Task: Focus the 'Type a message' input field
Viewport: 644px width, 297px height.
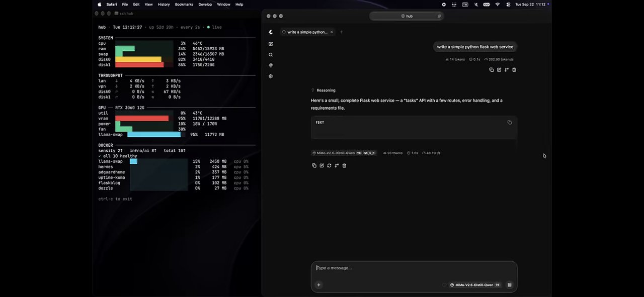Action: point(414,268)
